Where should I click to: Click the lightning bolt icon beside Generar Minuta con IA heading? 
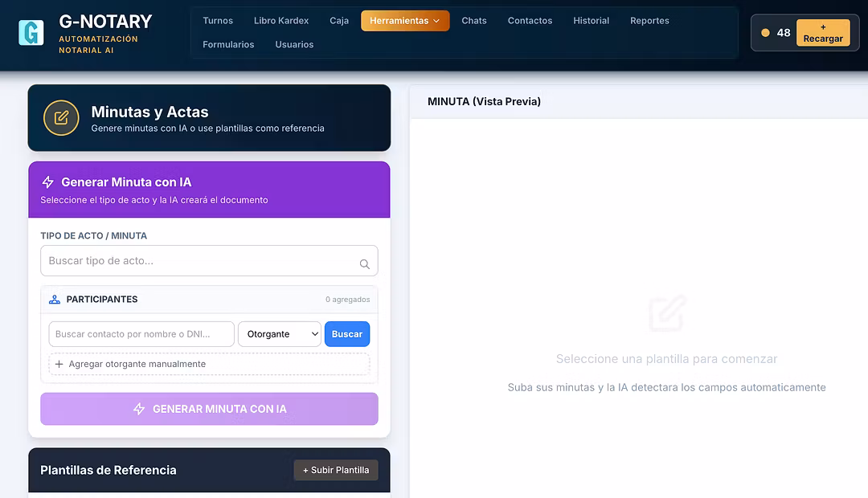[x=48, y=182]
